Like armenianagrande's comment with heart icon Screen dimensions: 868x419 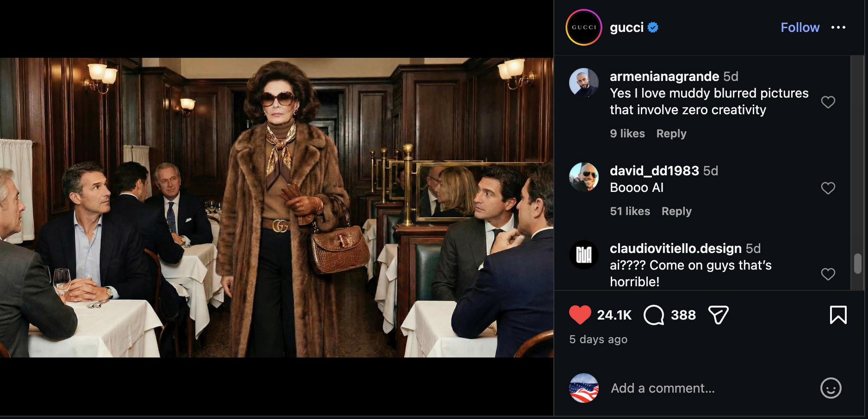828,102
